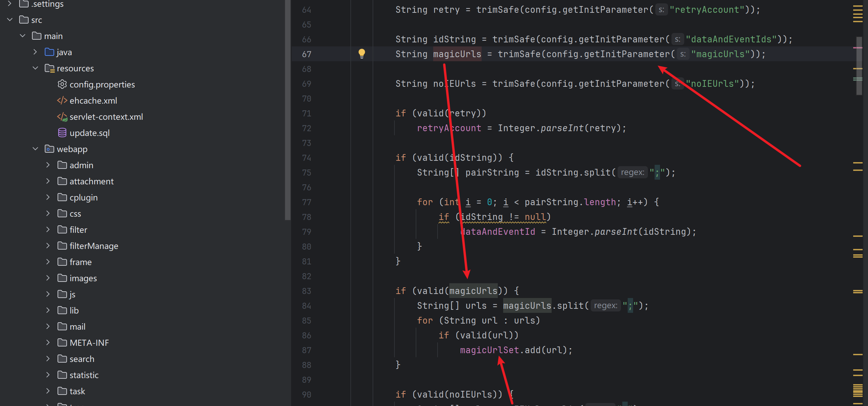Expand the META-INF folder chevron
Screen dimensions: 868x406
pos(48,343)
